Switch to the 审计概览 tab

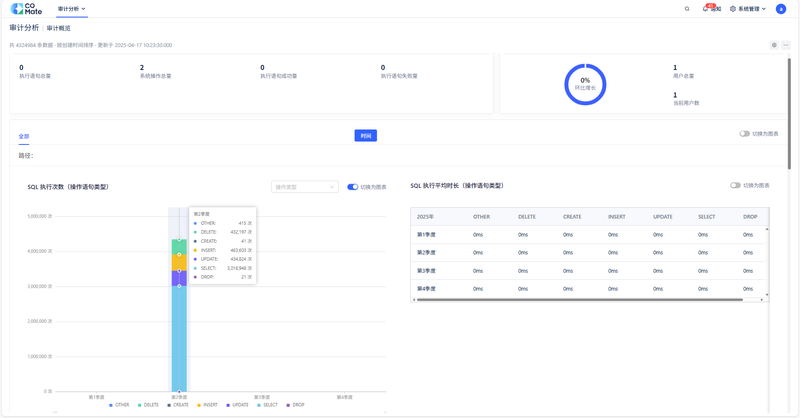tap(58, 28)
